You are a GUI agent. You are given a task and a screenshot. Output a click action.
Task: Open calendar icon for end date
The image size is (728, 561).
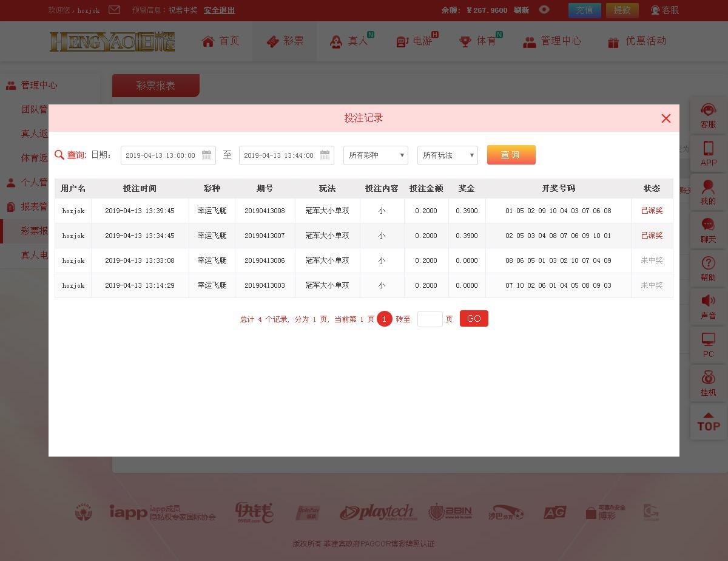325,155
